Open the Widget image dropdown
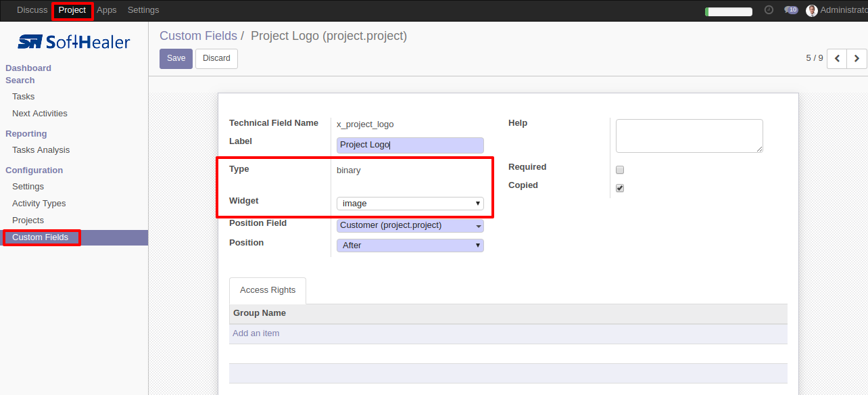This screenshot has width=868, height=395. pos(410,203)
